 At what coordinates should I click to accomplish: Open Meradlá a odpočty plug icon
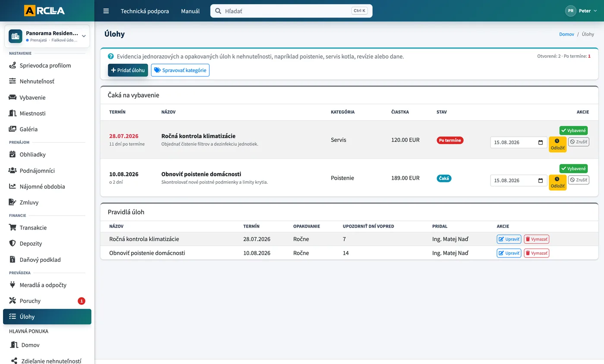click(13, 285)
